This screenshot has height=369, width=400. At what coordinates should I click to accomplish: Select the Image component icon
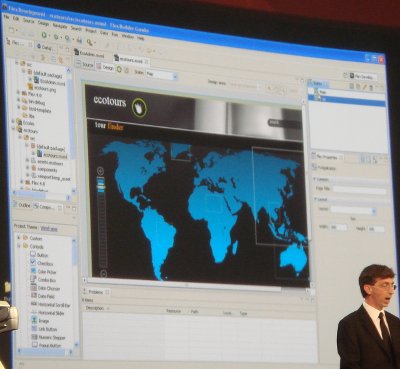pyautogui.click(x=34, y=320)
